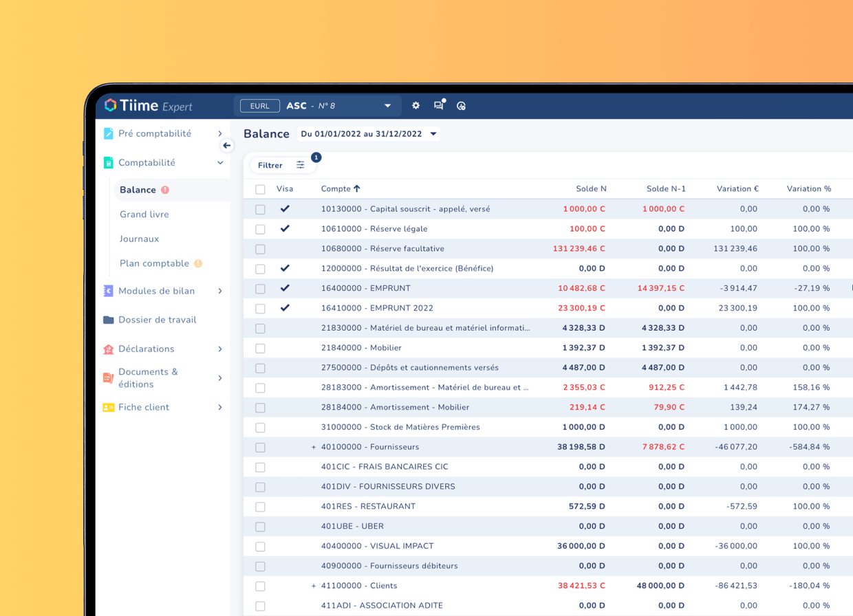Open the Documents & éditions icon
The width and height of the screenshot is (853, 616).
(107, 377)
